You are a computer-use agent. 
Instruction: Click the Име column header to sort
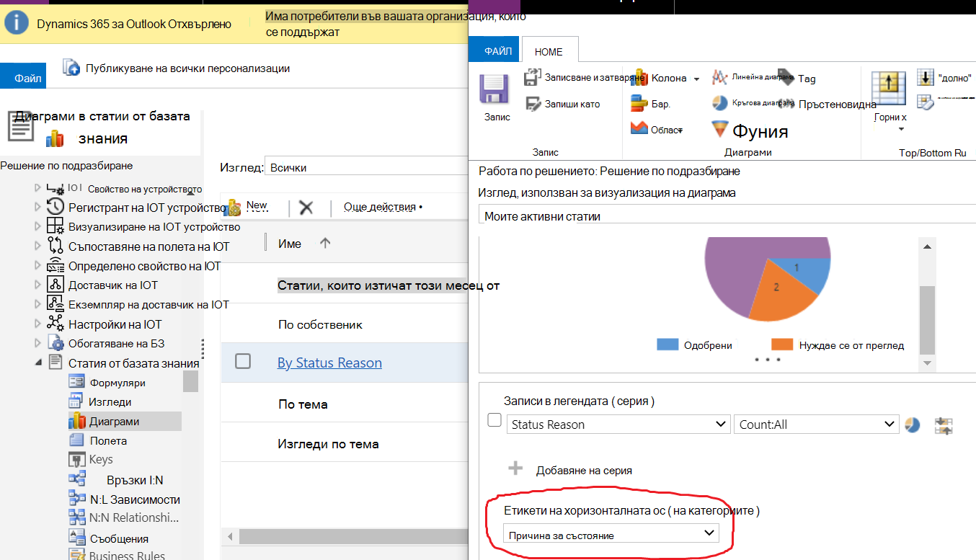click(290, 244)
